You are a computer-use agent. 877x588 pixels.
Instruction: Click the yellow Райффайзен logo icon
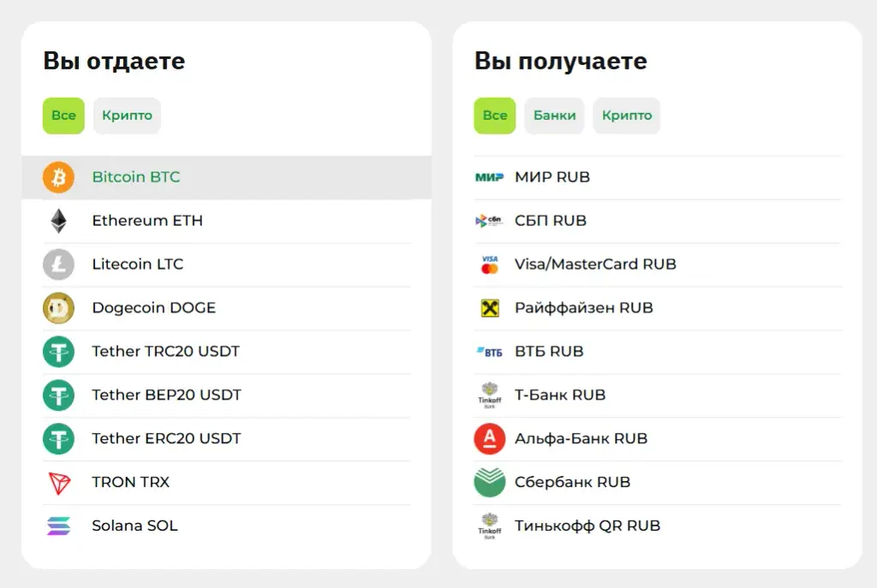[490, 308]
